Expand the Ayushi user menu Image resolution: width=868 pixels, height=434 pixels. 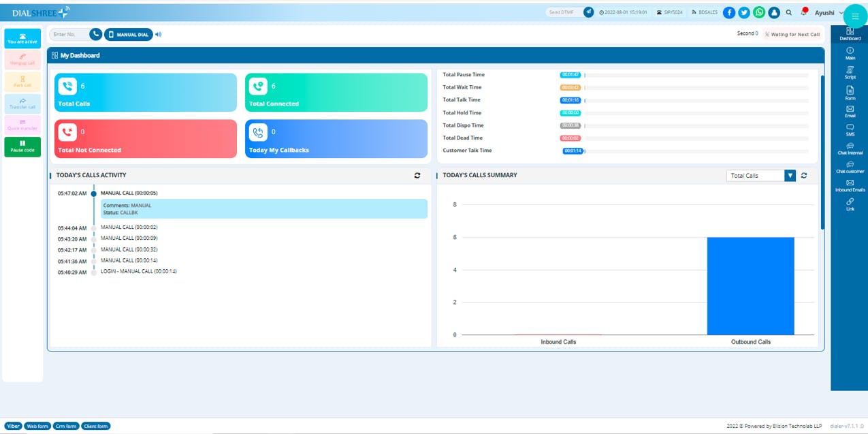829,12
